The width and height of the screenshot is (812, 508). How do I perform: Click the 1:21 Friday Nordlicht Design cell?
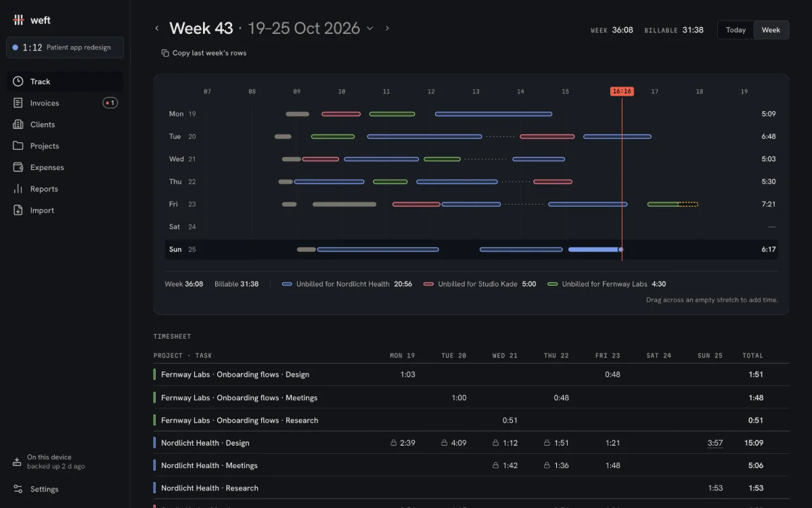pyautogui.click(x=612, y=443)
